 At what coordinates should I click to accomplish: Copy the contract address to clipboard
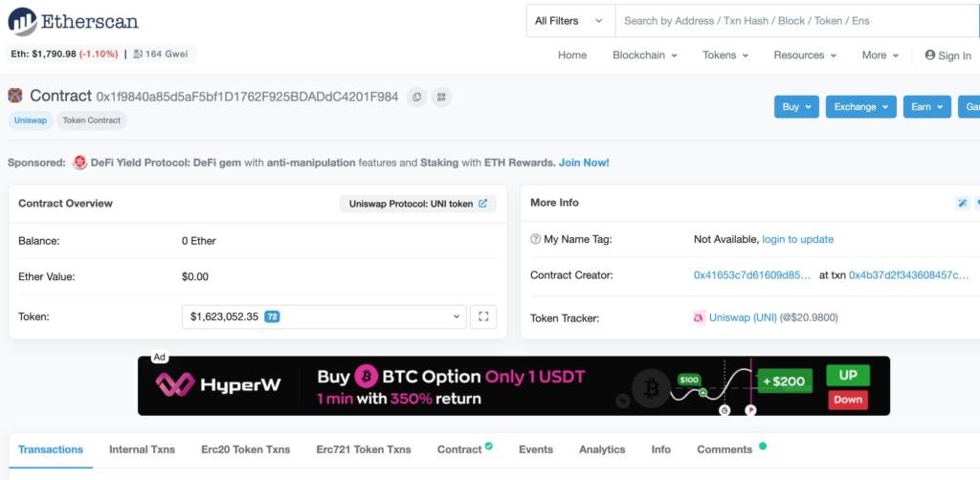(417, 97)
